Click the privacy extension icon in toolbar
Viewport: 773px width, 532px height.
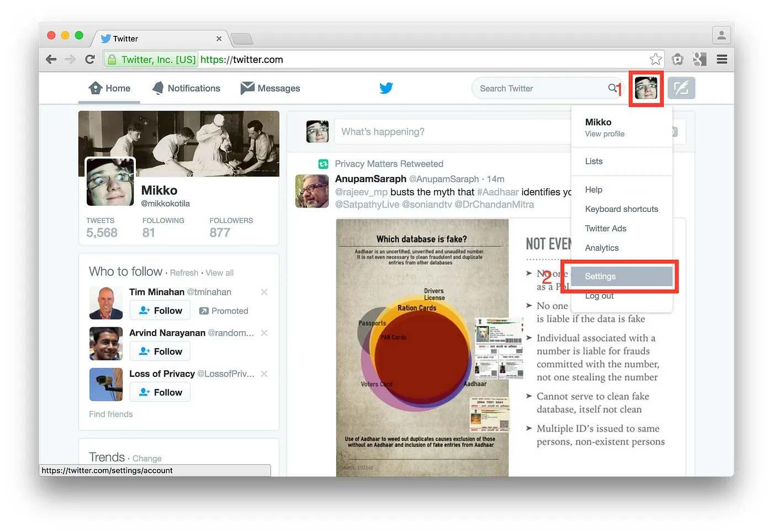click(677, 59)
